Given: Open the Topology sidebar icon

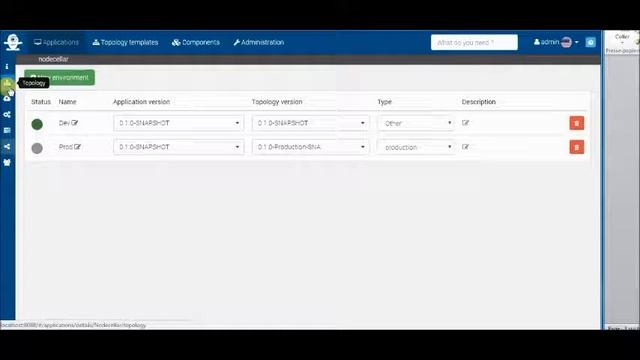Looking at the screenshot, I should pos(7,83).
